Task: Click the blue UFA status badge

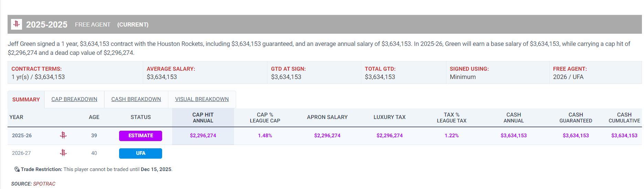Action: [x=140, y=153]
